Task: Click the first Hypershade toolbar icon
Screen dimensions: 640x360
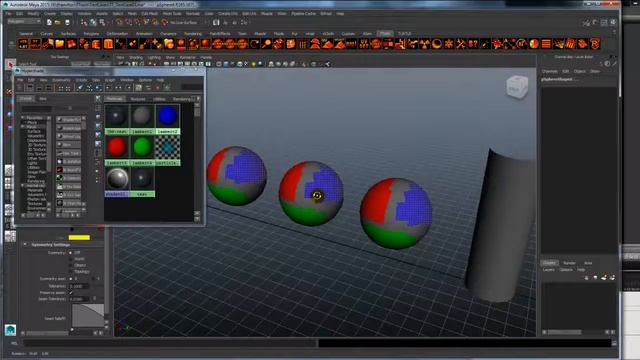Action: [20, 87]
